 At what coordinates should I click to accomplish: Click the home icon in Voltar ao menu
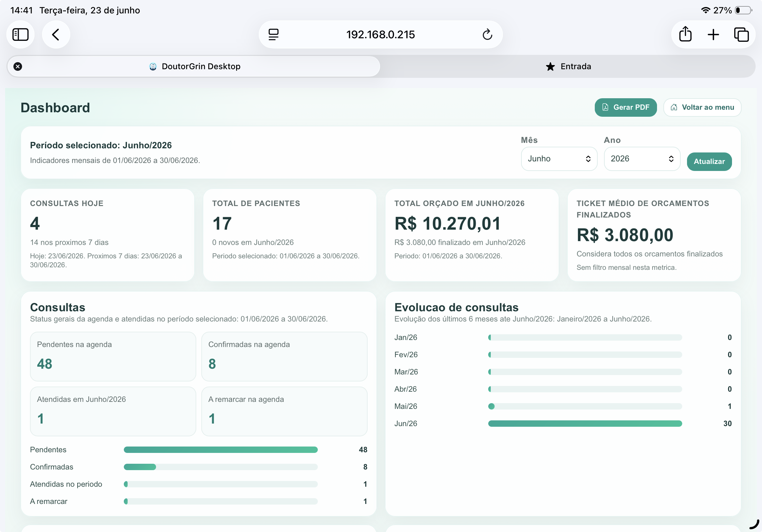pyautogui.click(x=674, y=107)
